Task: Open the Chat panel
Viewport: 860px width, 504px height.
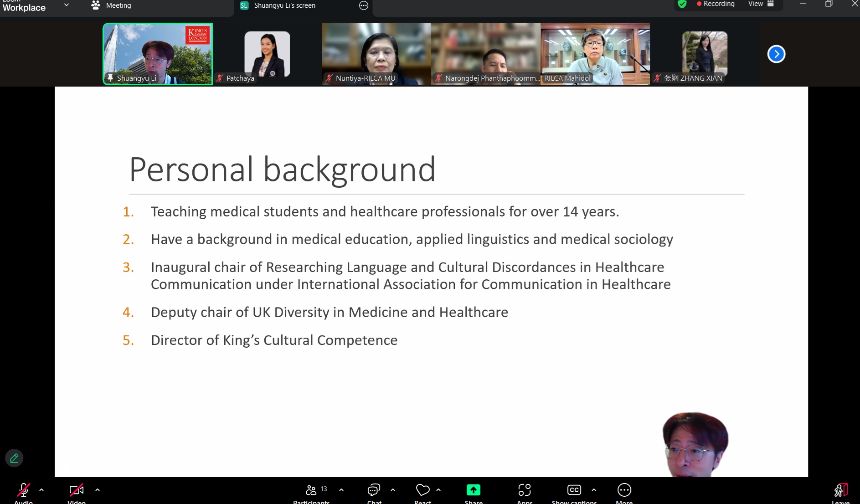Action: [x=374, y=491]
